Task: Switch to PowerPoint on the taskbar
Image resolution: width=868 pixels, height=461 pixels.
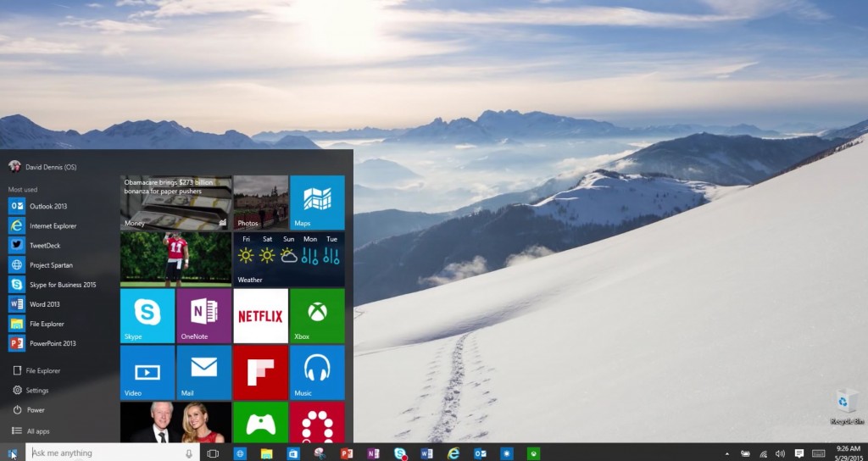Action: (x=347, y=453)
